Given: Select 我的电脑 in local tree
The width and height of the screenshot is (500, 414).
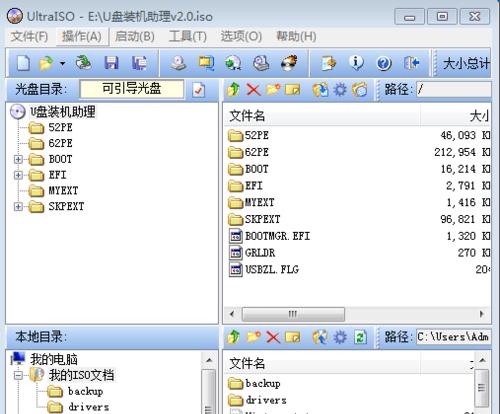Looking at the screenshot, I should coord(54,359).
